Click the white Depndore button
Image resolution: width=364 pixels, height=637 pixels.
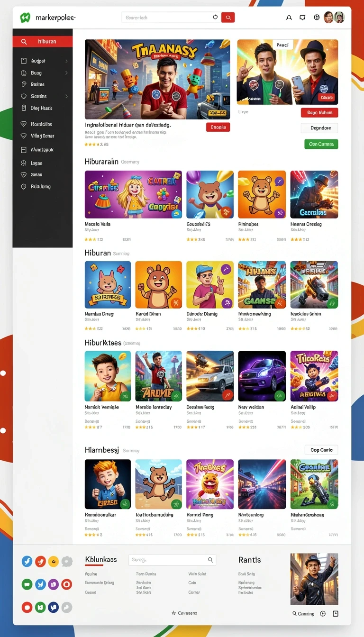click(x=319, y=128)
